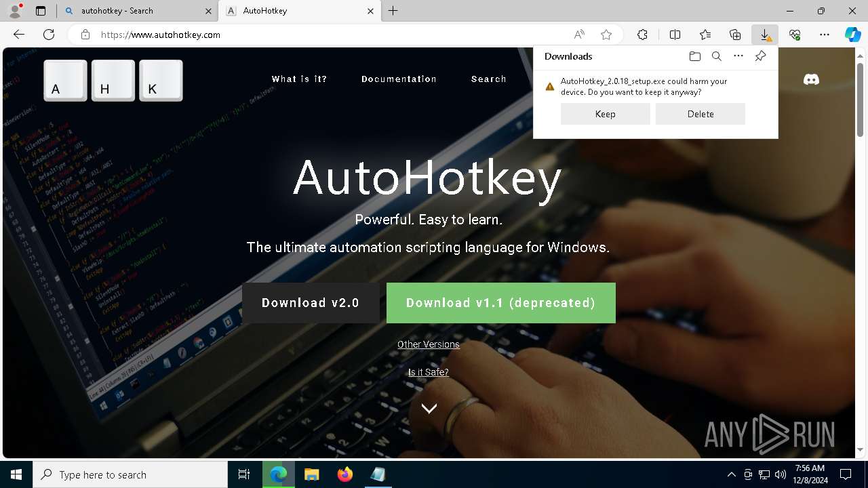
Task: Add this page to favorites star
Action: pos(606,35)
